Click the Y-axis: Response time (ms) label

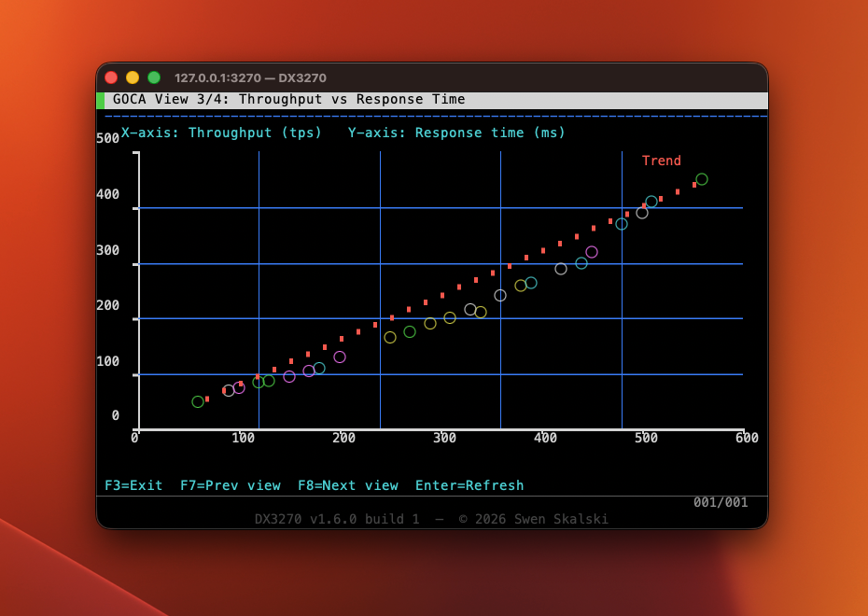tap(456, 133)
